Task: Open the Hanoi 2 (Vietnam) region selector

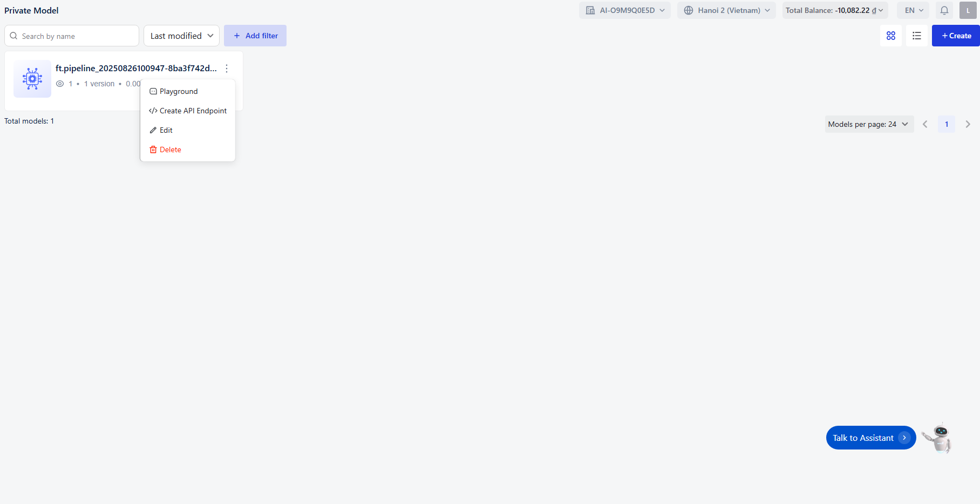Action: tap(726, 10)
